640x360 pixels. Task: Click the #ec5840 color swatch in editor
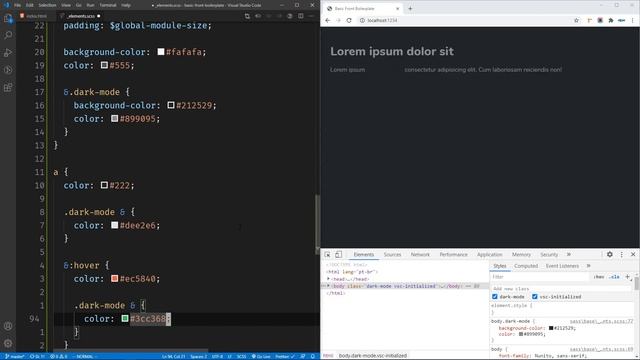(x=114, y=278)
